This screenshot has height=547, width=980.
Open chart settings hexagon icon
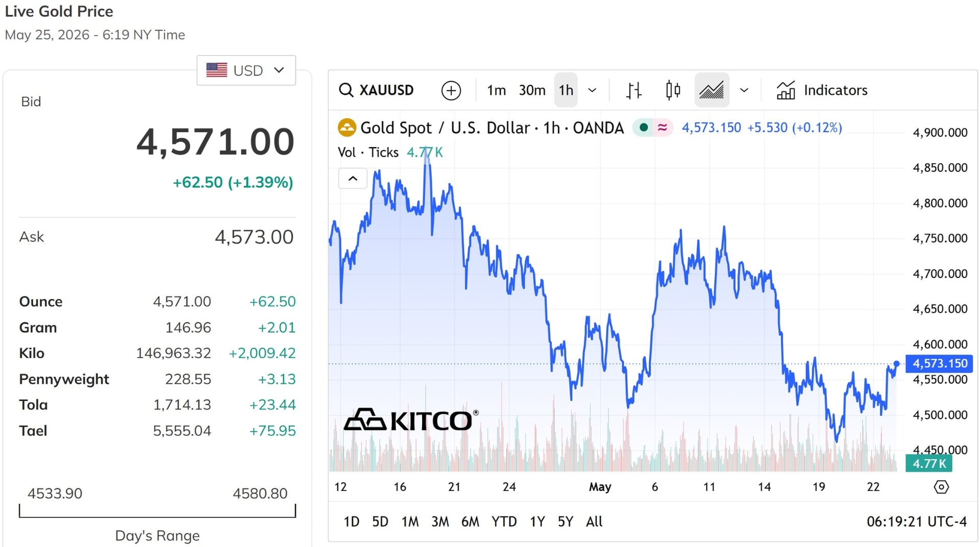tap(941, 487)
